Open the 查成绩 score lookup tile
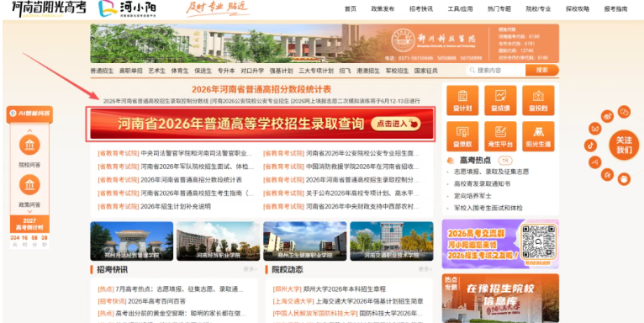This screenshot has width=644, height=323. (500, 100)
